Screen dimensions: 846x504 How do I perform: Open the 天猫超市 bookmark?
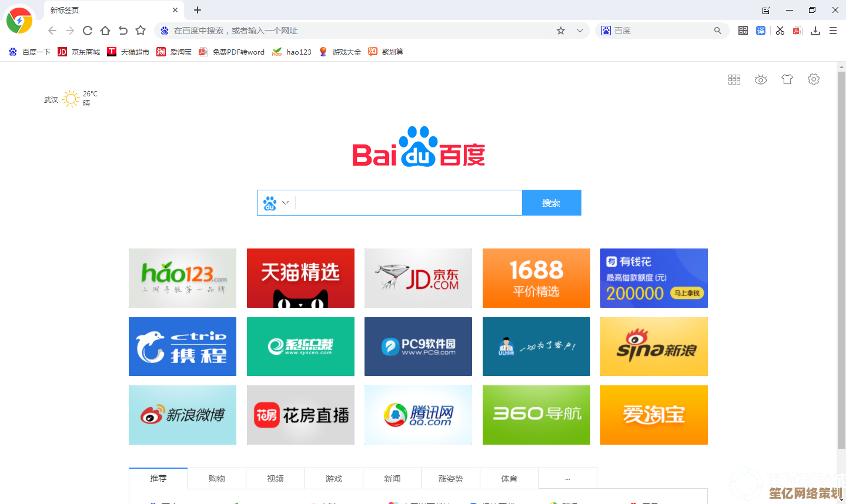click(128, 52)
